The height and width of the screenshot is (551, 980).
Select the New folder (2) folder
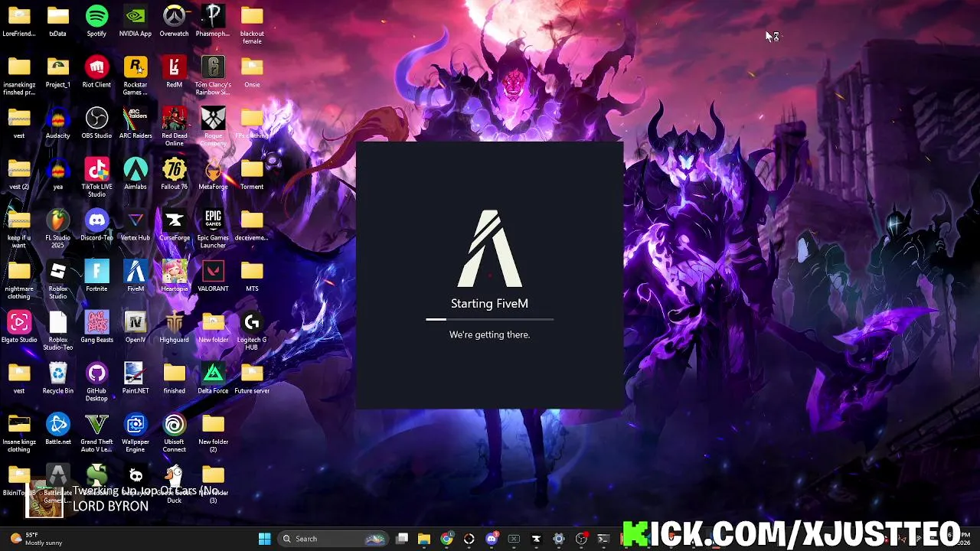point(213,433)
